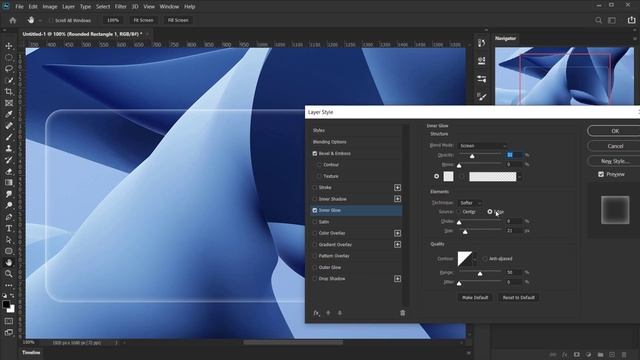Click the fx icon in Layer Style dialog
The image size is (640, 360).
pyautogui.click(x=316, y=313)
